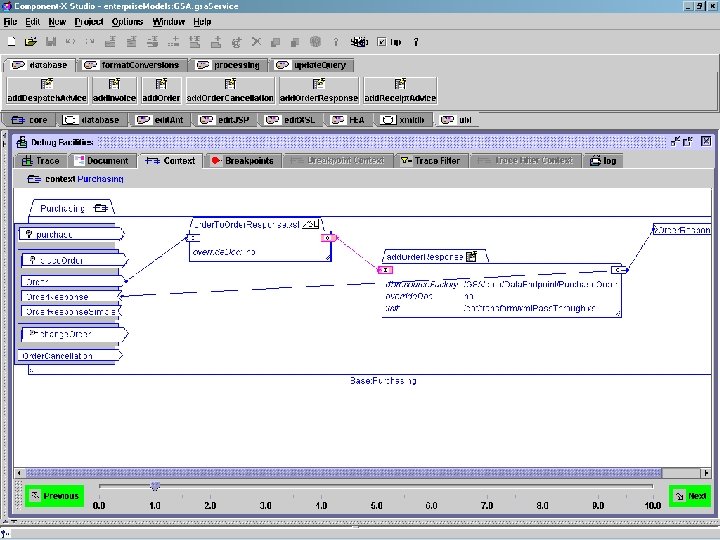Select the editAnt category tab

[x=160, y=120]
